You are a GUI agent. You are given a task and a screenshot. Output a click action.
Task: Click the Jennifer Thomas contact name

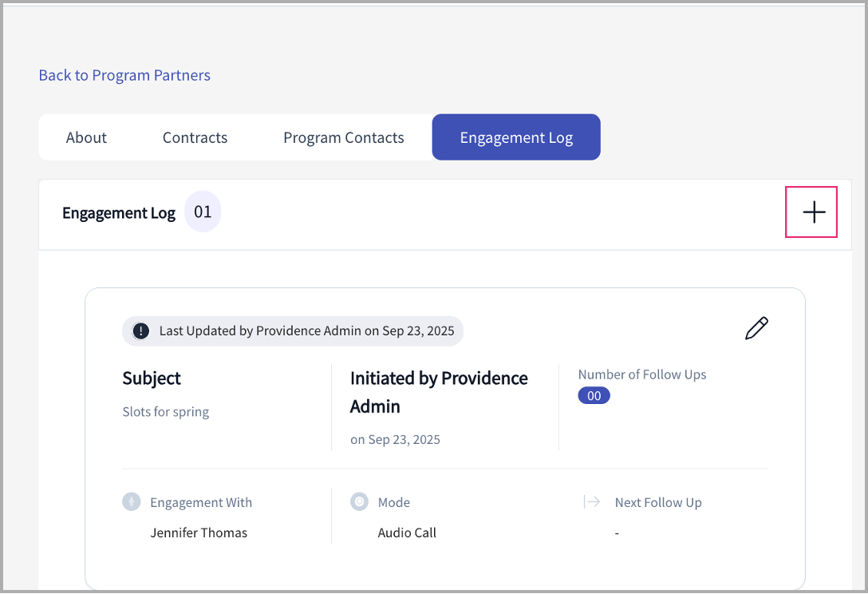(199, 533)
